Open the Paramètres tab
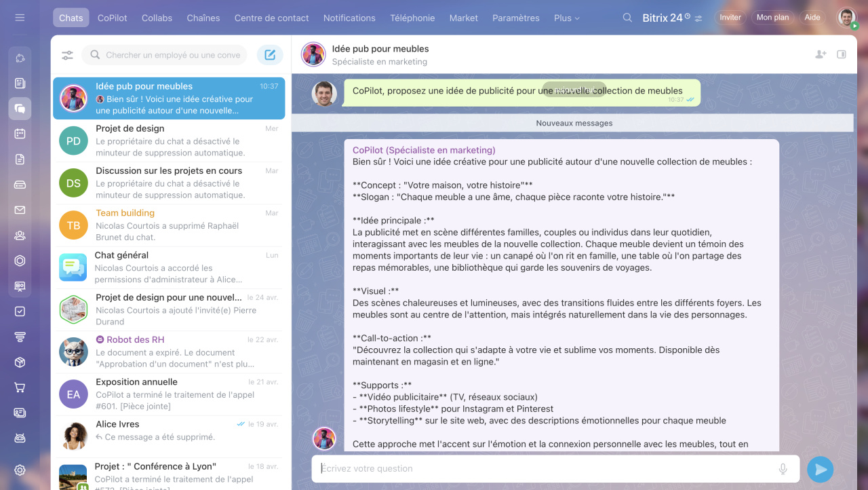Screen dimensions: 868x490 516,18
